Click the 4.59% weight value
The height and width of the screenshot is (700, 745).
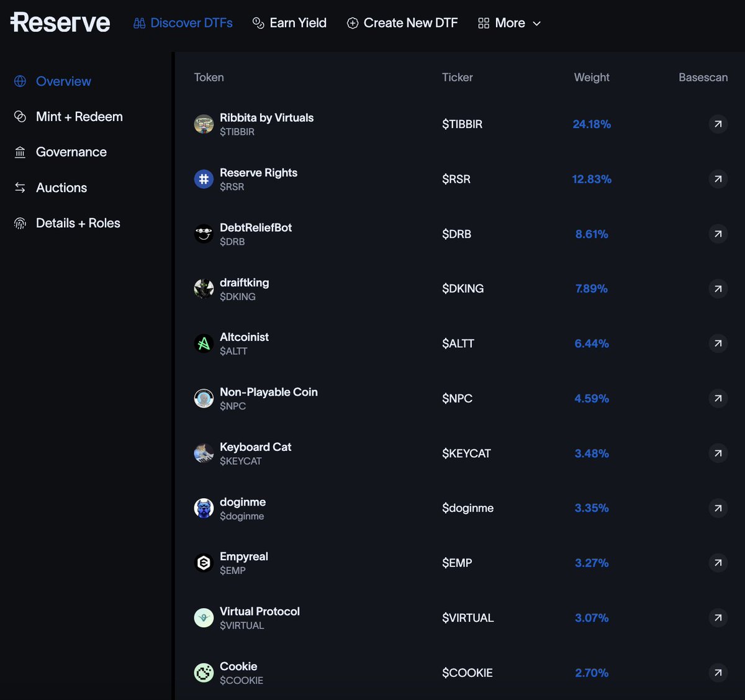592,398
